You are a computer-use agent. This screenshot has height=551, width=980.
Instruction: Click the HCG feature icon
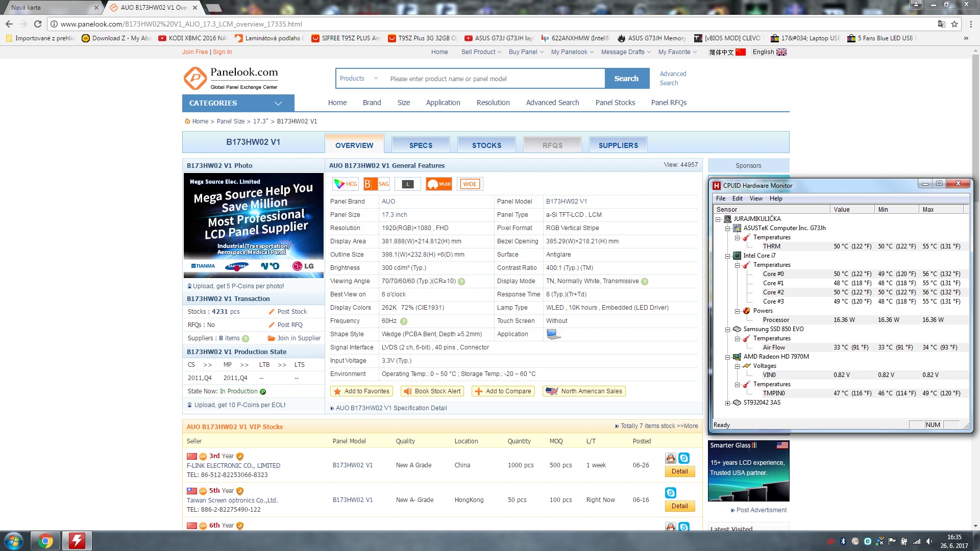346,184
